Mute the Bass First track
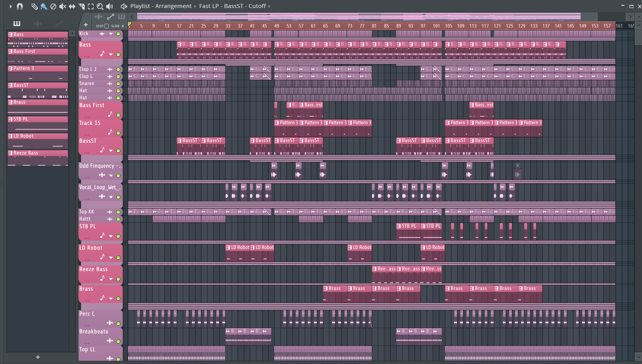 [118, 115]
